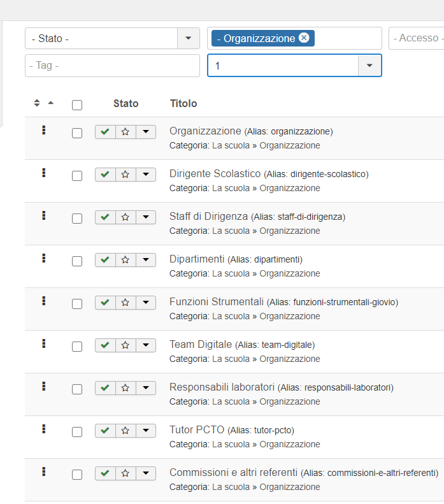
Task: Expand actions dropdown for Funzioni Strumentali
Action: pyautogui.click(x=146, y=303)
